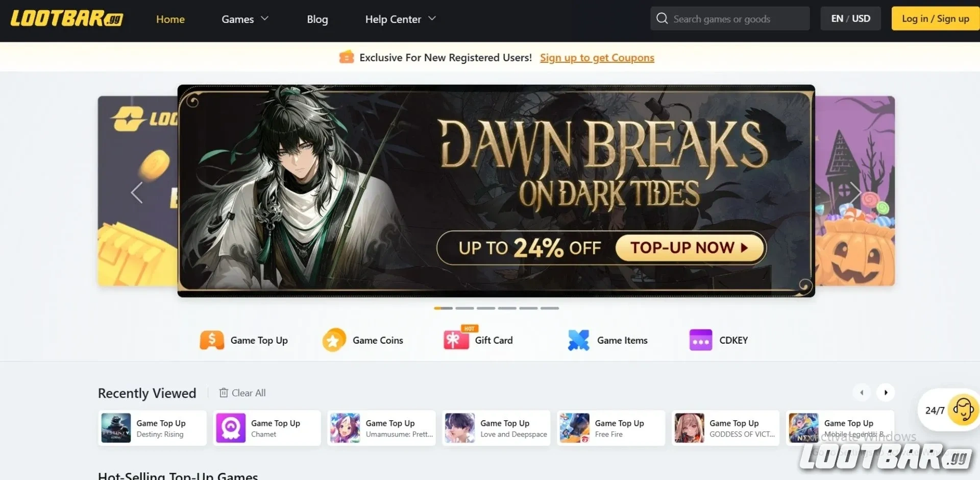
Task: Jump to the second carousel slide indicator
Action: click(x=464, y=308)
